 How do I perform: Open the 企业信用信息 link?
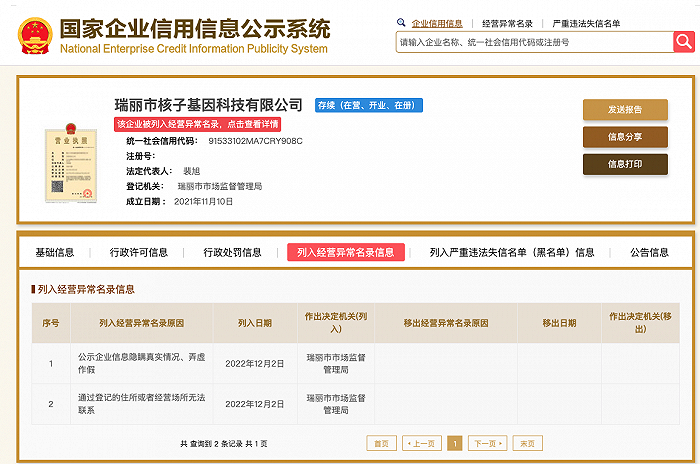click(437, 24)
